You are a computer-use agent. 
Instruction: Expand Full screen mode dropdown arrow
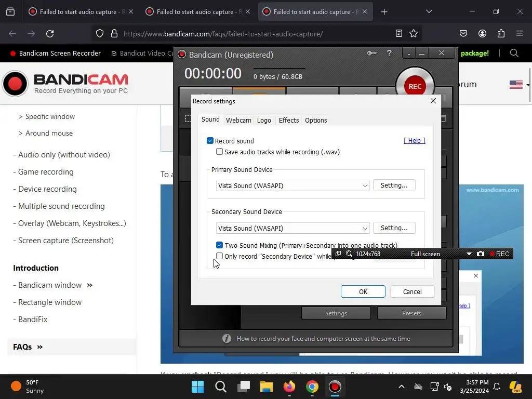tap(469, 254)
